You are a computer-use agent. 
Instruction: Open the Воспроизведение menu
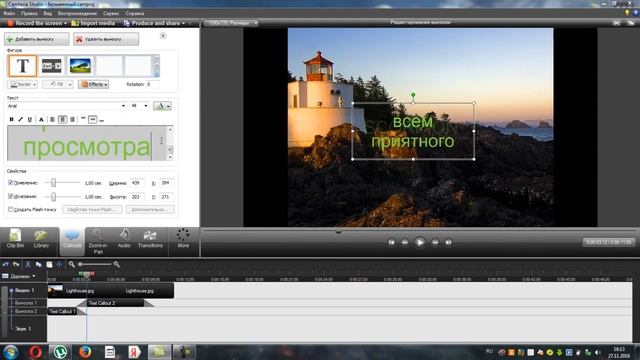[x=77, y=13]
